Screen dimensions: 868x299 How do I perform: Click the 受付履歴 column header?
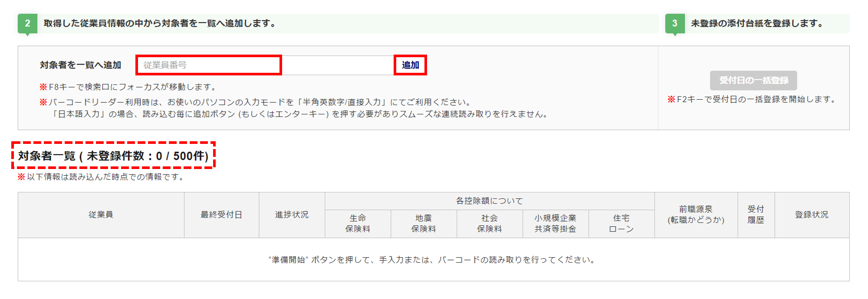point(756,215)
